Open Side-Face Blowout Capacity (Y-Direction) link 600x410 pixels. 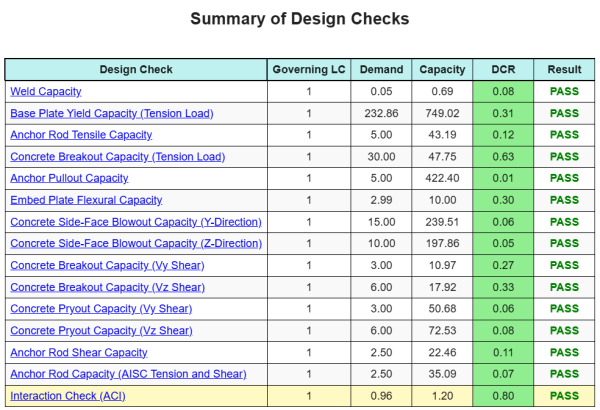click(136, 222)
